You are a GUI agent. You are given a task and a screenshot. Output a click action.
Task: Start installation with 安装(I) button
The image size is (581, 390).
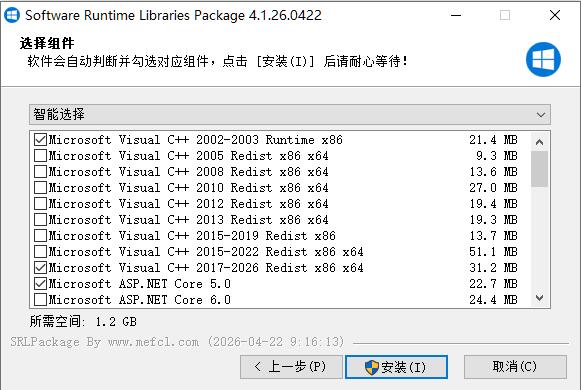(396, 367)
